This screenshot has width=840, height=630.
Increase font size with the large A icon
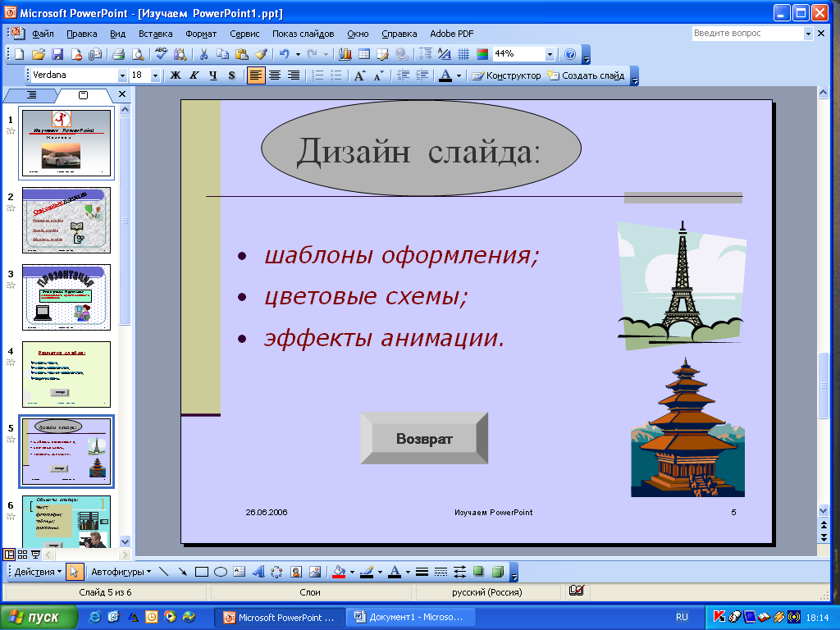coord(359,75)
